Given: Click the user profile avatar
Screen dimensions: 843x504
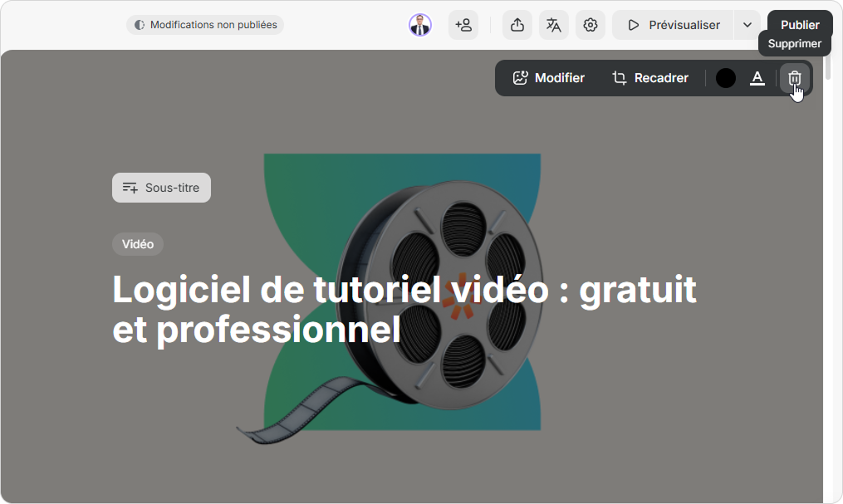Looking at the screenshot, I should point(420,25).
